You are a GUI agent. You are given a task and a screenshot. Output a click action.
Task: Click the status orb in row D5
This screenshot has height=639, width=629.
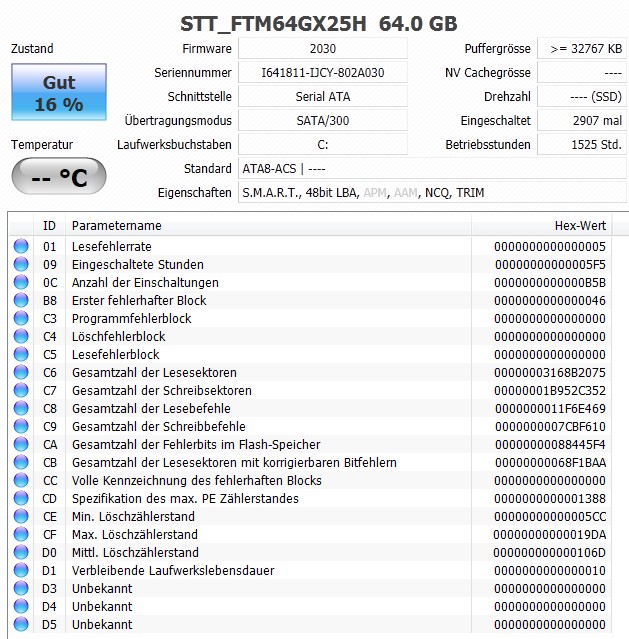(21, 624)
